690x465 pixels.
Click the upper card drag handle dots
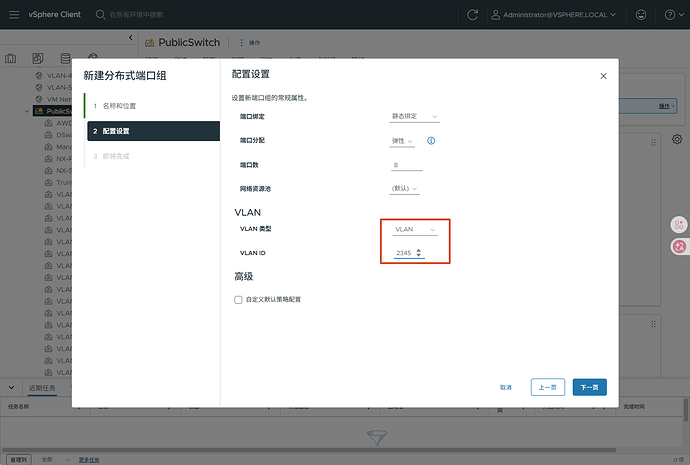click(x=653, y=143)
